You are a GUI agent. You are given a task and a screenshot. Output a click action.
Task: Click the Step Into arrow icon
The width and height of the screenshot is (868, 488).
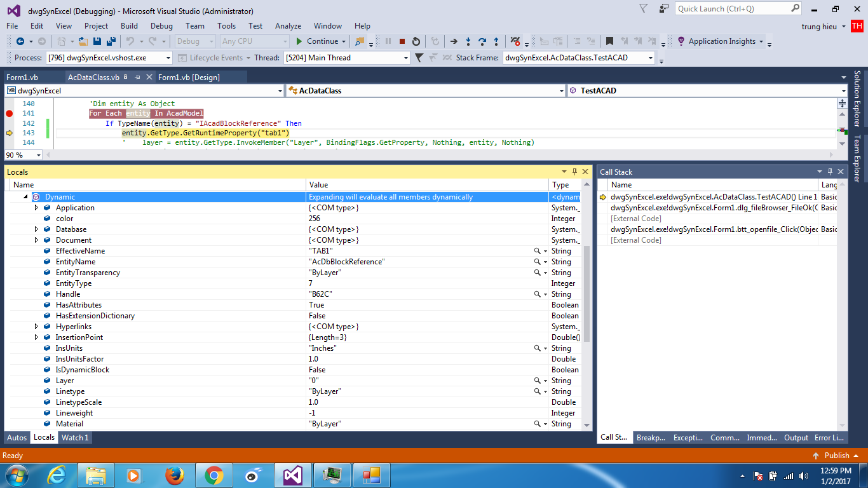click(468, 41)
